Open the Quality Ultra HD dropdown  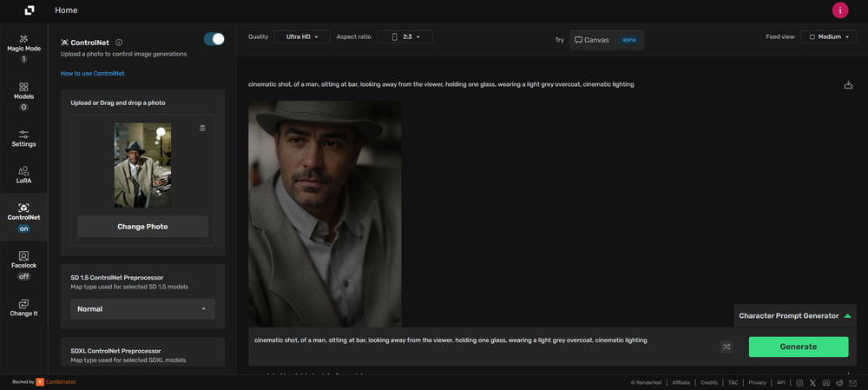coord(302,36)
